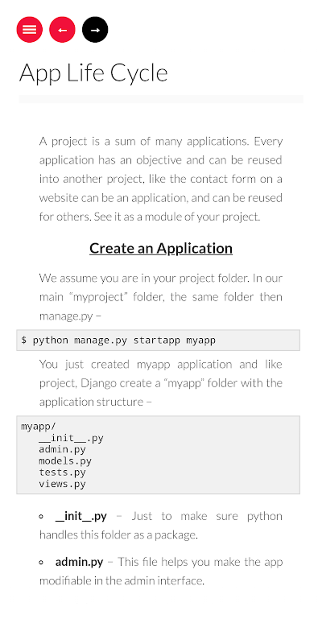Click the 'views.py' line in the code listing
Image resolution: width=322 pixels, height=644 pixels.
point(62,484)
